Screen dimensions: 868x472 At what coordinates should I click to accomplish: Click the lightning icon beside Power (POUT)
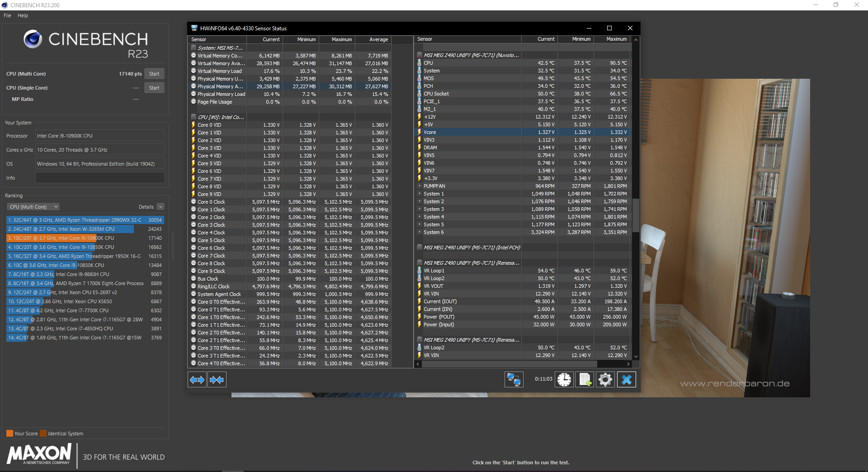coord(420,317)
